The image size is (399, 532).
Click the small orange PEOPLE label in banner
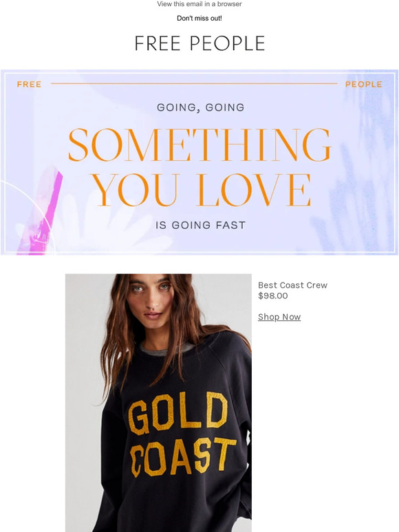coord(364,84)
